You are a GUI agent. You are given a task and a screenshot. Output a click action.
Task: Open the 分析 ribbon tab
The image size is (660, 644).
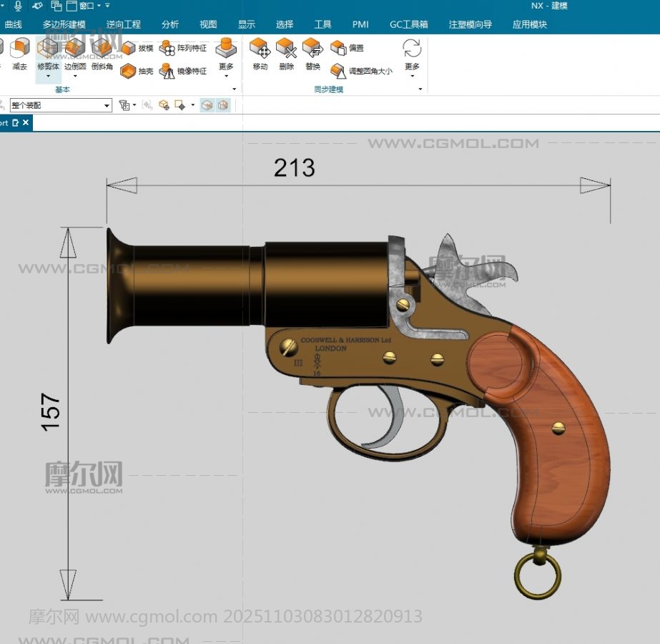(170, 24)
